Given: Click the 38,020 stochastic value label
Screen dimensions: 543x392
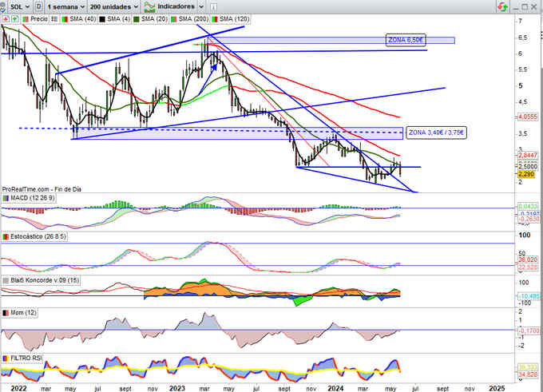Looking at the screenshot, I should pyautogui.click(x=527, y=259).
